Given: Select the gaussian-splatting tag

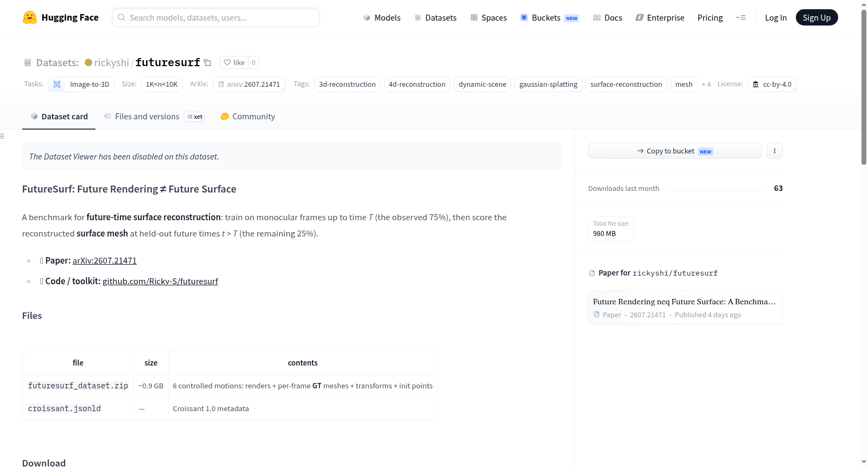Looking at the screenshot, I should (x=548, y=84).
